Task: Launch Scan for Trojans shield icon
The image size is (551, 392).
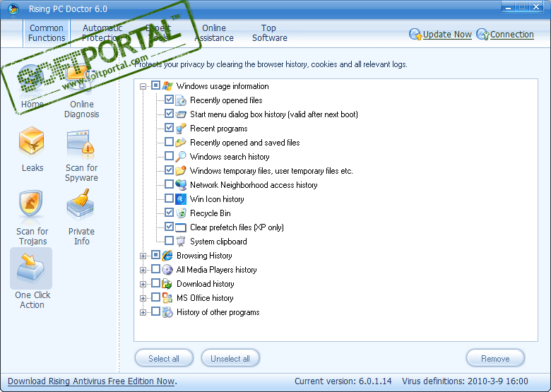Action: pyautogui.click(x=31, y=205)
